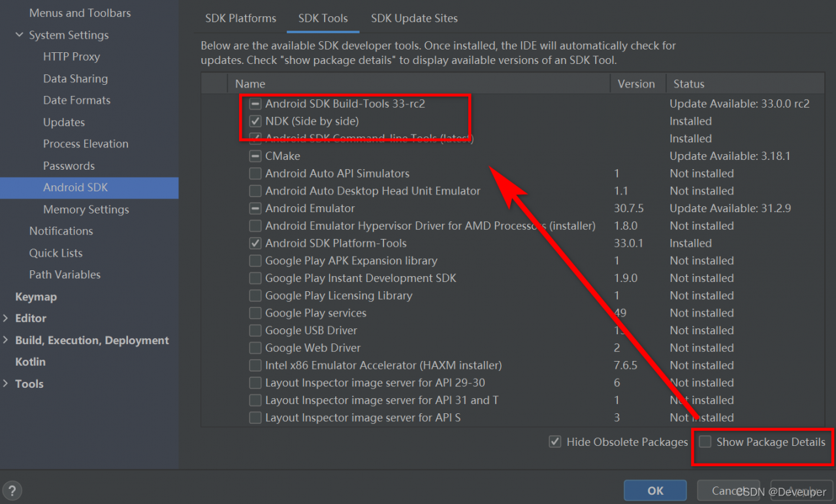Image resolution: width=836 pixels, height=504 pixels.
Task: Open Memory Settings in the sidebar
Action: coord(86,210)
